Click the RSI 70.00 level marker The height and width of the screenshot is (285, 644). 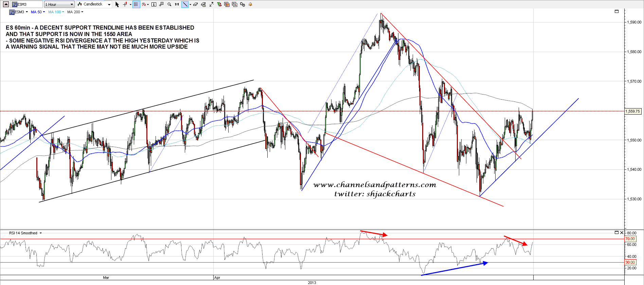630,239
